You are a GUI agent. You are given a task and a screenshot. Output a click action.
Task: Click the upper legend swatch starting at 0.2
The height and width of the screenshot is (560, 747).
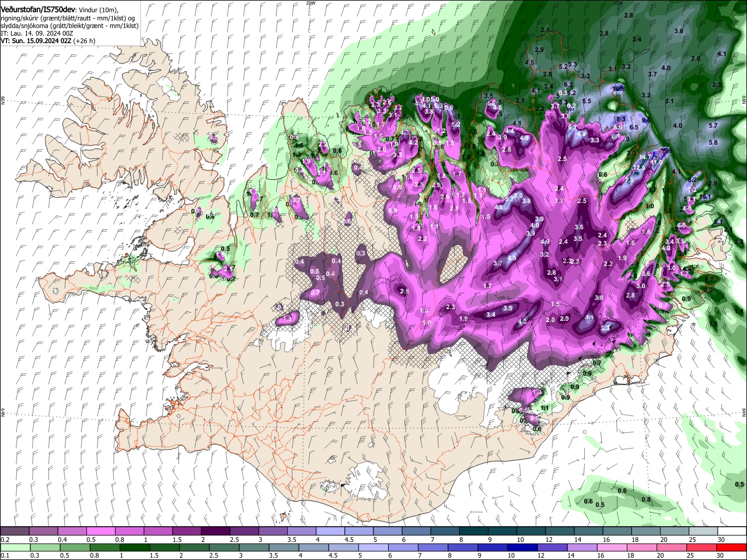pyautogui.click(x=15, y=531)
